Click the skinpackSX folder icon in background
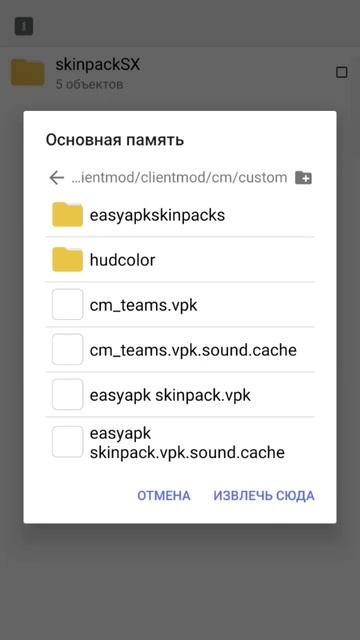 tap(27, 73)
